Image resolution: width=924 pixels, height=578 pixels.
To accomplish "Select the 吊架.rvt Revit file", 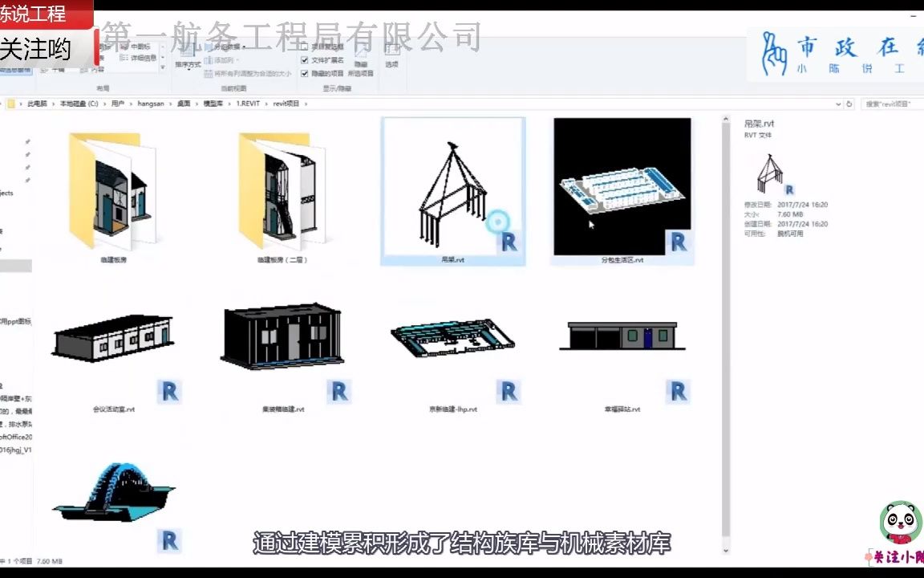I will (452, 191).
